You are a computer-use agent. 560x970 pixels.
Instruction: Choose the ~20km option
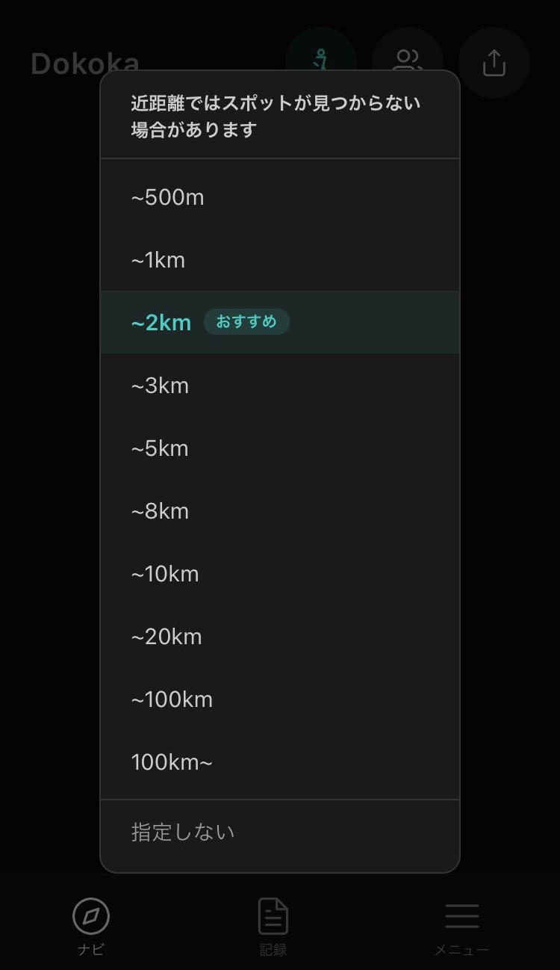coord(280,637)
